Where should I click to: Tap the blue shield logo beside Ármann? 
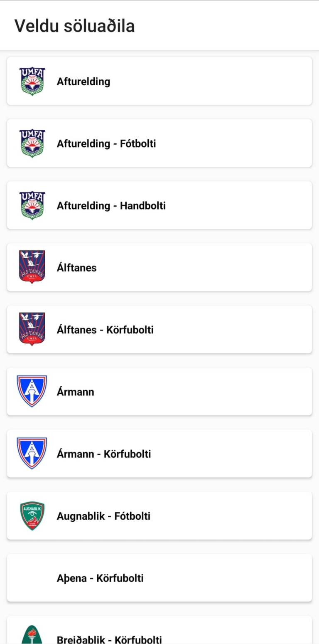pyautogui.click(x=32, y=391)
